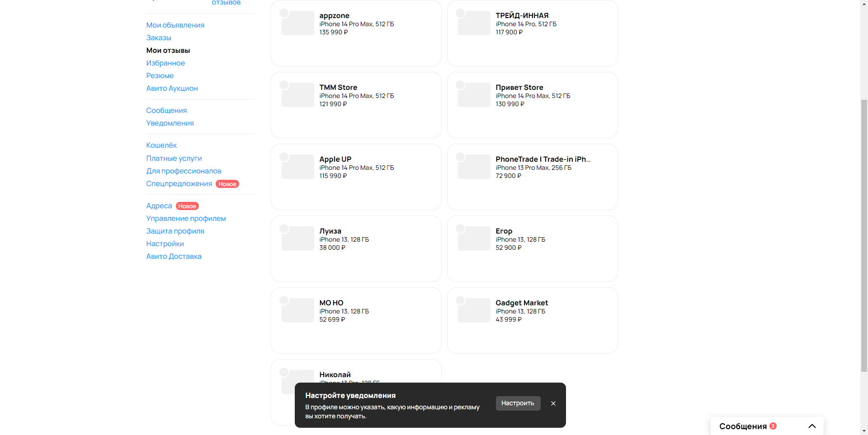Open seller Gadget Market title
868x435 pixels.
[x=522, y=303]
